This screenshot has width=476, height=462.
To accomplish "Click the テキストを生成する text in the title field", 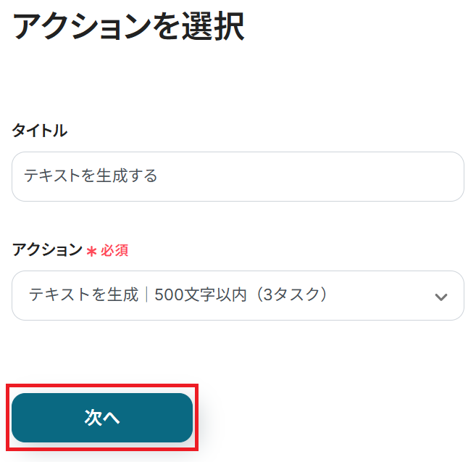I will click(x=91, y=176).
